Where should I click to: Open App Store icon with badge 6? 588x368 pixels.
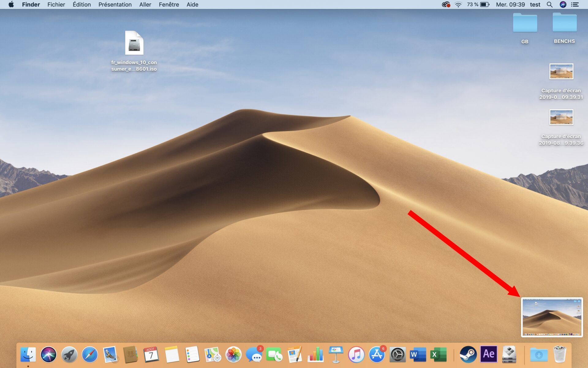(377, 355)
